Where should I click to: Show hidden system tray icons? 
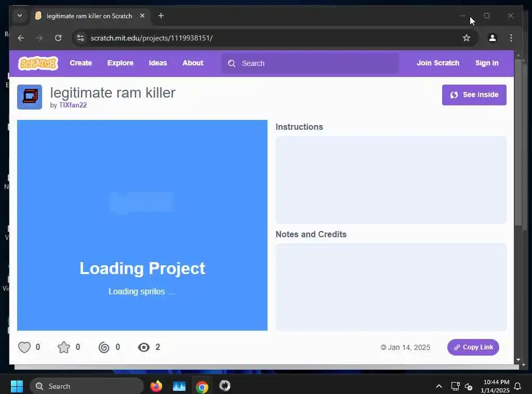[438, 386]
